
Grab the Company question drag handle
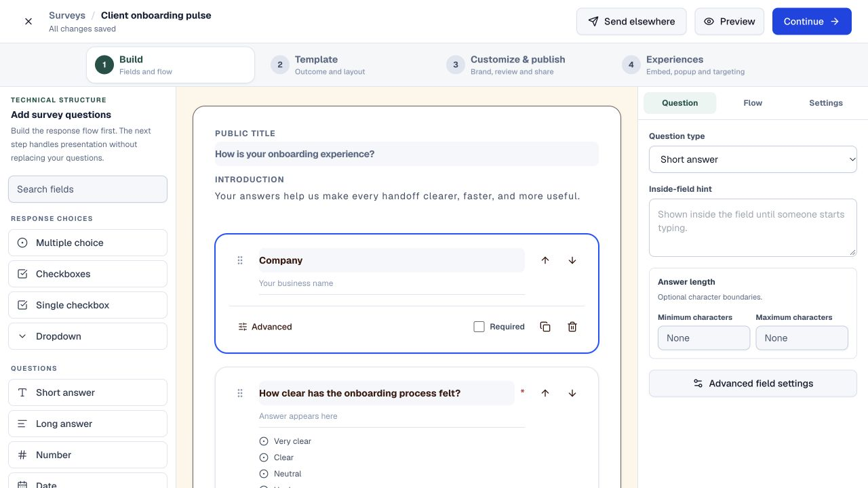[x=240, y=260]
